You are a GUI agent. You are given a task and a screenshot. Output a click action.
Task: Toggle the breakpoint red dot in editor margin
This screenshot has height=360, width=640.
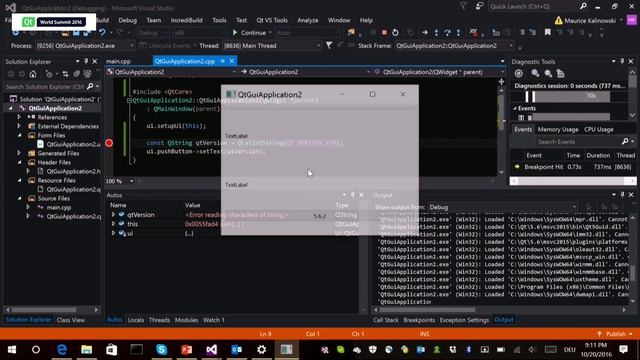point(109,143)
